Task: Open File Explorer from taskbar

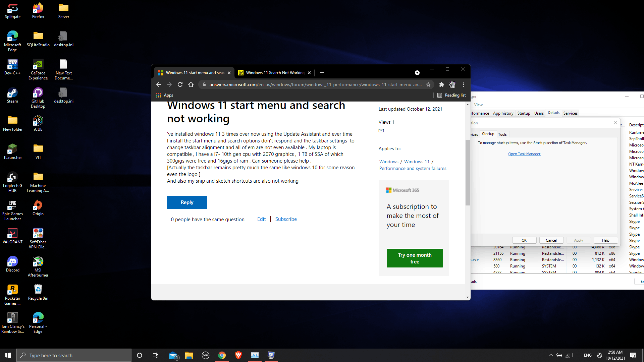Action: (x=189, y=355)
